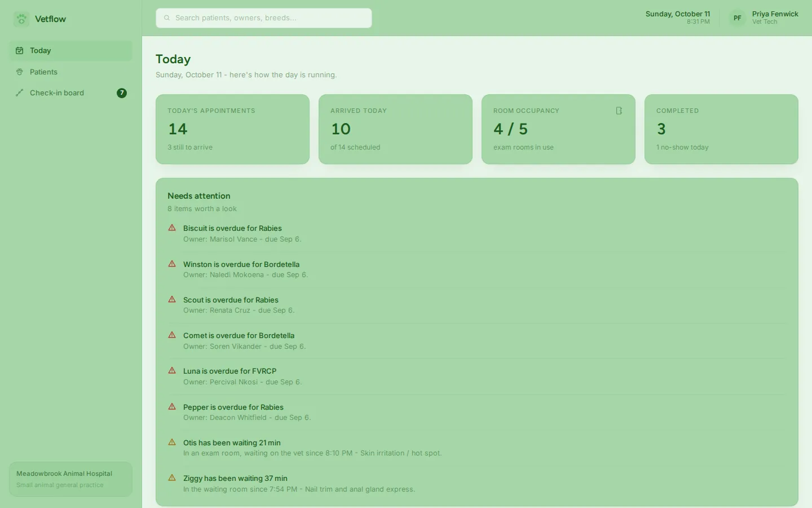The height and width of the screenshot is (508, 812).
Task: Click the warning icon beside Luna's alert
Action: click(x=172, y=371)
